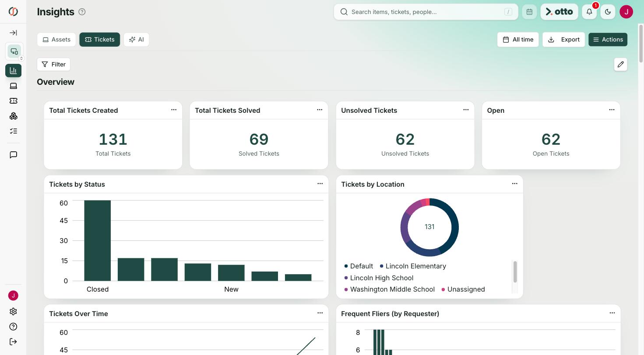Open Total Tickets Created card options menu
Screen dimensions: 644x355
(174, 110)
